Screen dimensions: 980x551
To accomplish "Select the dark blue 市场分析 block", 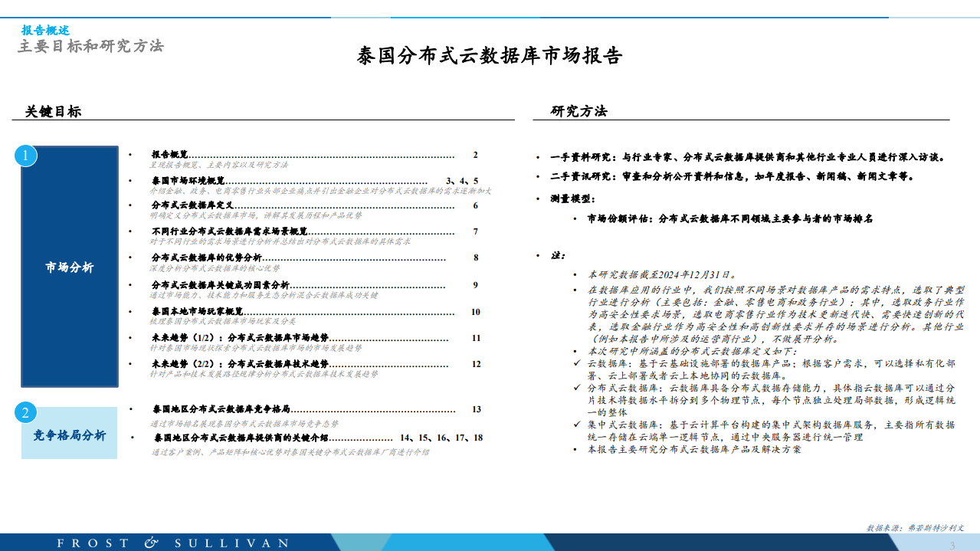I will [x=70, y=267].
